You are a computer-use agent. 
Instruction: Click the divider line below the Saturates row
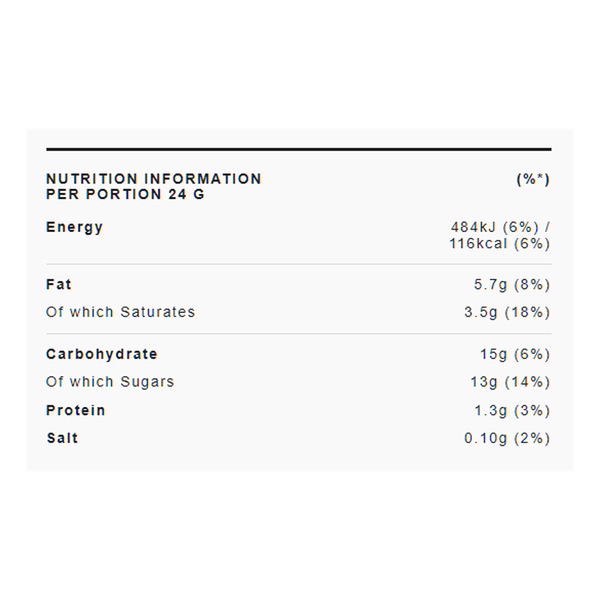tap(299, 333)
